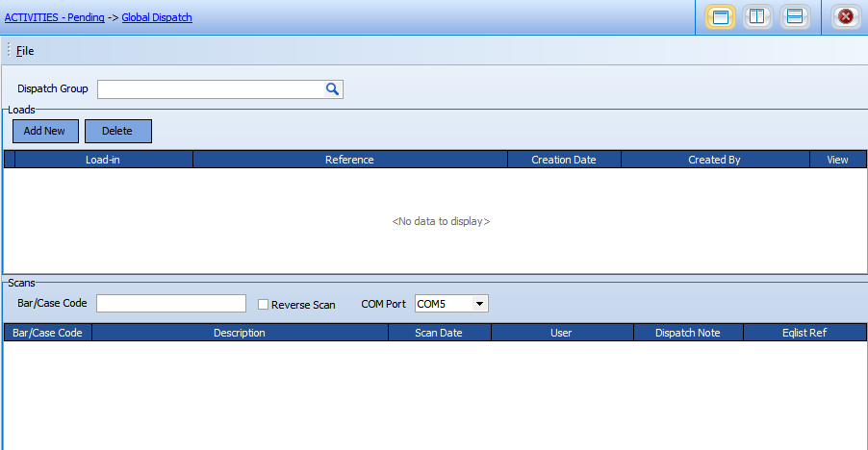Screen dimensions: 868x450
Task: Enable the Reverse Scan checkbox
Action: 264,304
